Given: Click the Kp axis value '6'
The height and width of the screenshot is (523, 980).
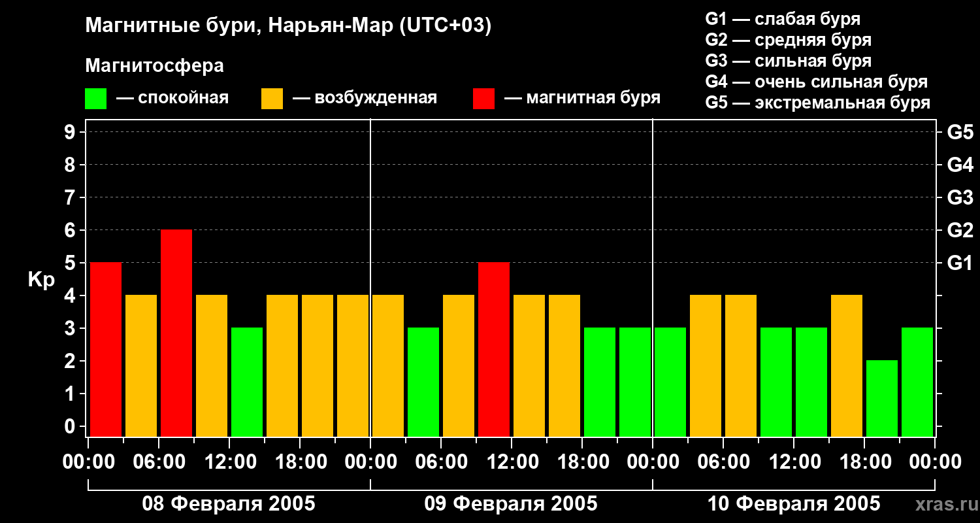Looking at the screenshot, I should coord(71,230).
